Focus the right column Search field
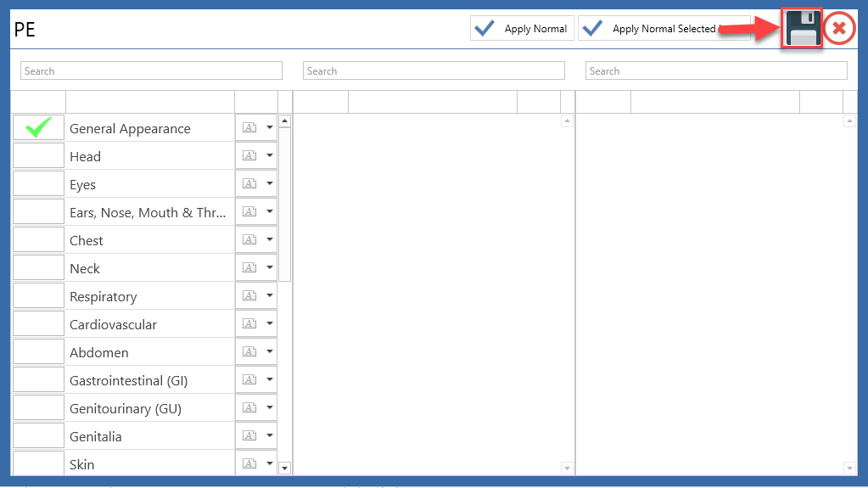Image resolution: width=868 pixels, height=488 pixels. 716,71
